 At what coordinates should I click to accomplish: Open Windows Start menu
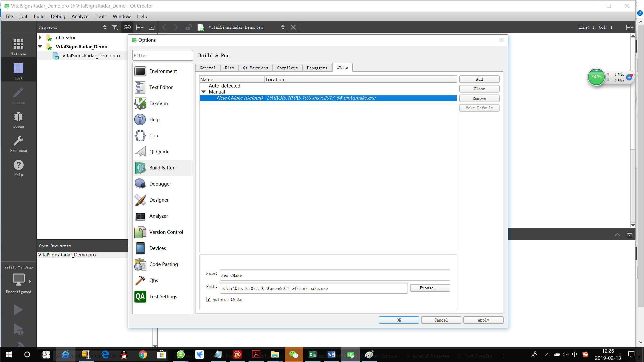coord(9,354)
